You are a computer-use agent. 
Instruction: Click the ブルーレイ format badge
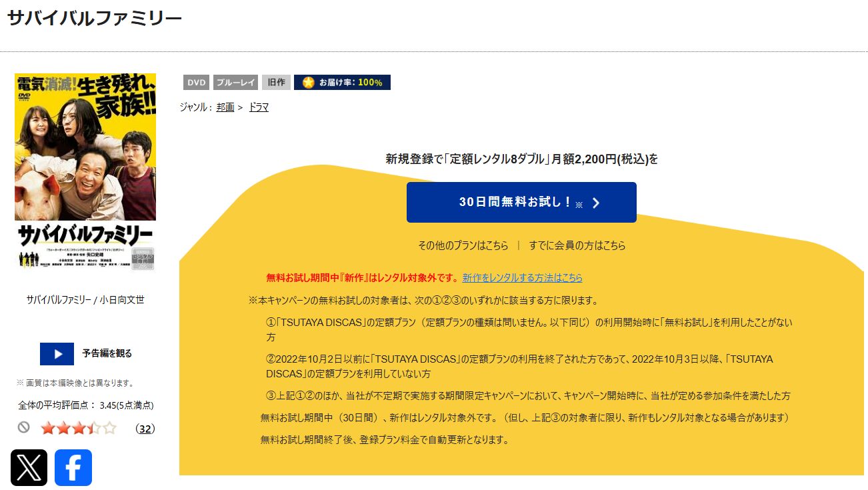(x=236, y=83)
